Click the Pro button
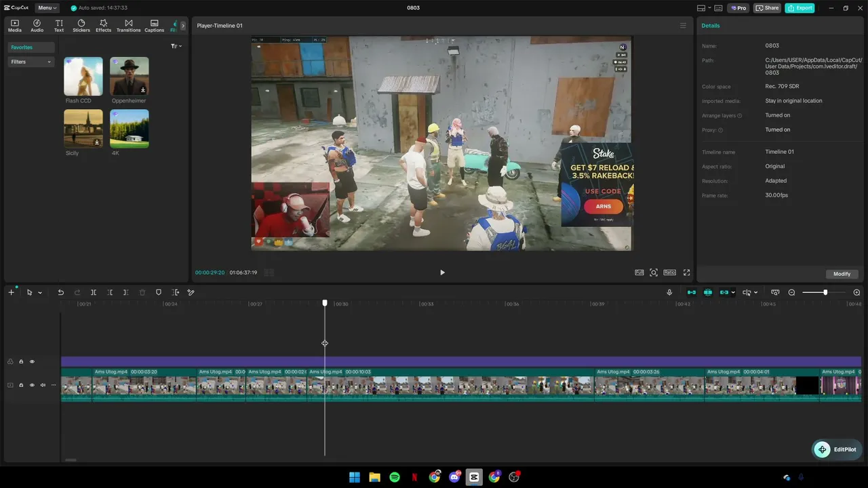 tap(738, 8)
